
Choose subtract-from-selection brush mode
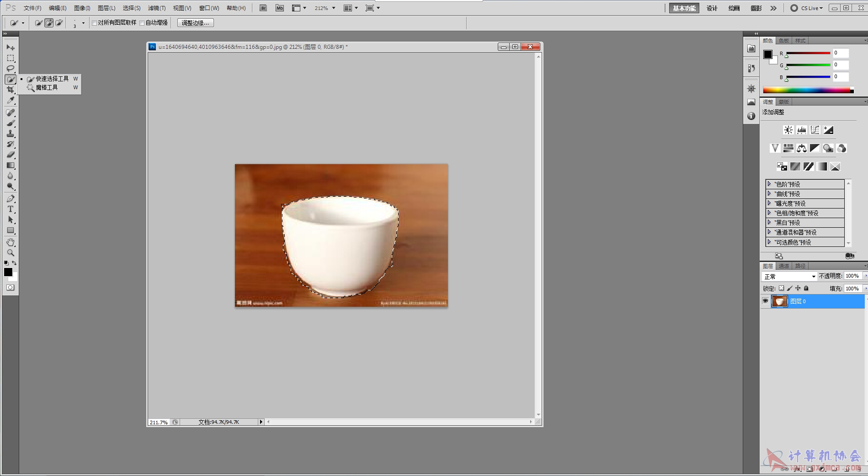point(59,23)
